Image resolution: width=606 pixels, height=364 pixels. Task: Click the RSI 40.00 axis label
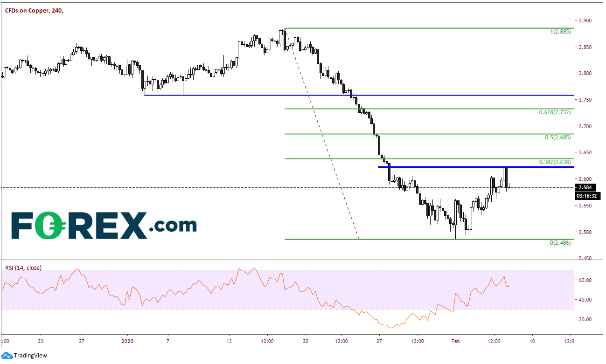585,300
